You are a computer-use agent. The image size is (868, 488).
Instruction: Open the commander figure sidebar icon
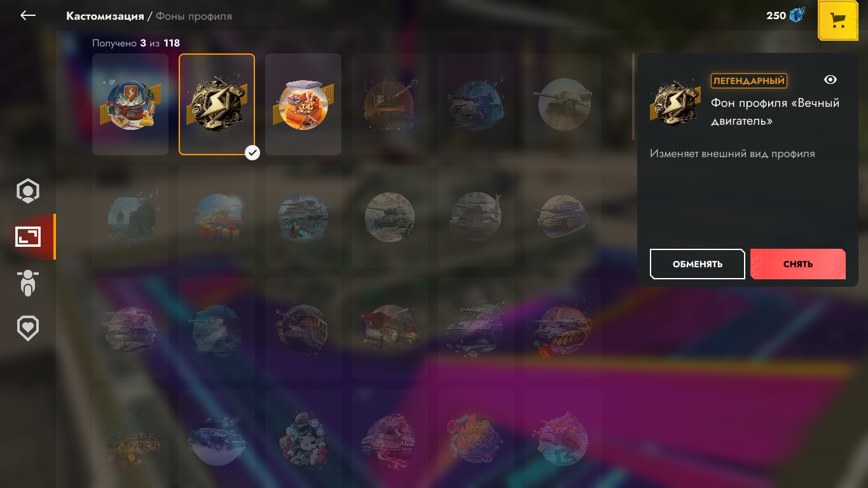(x=28, y=283)
